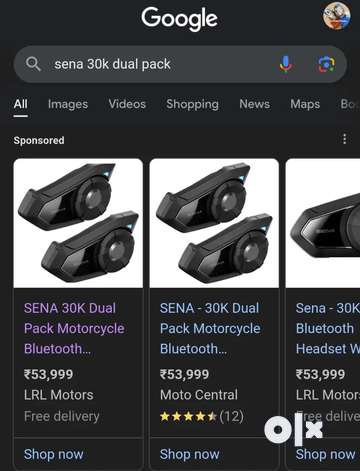View the Moto Central star rating reviews
Viewport: 360px width, 471px height.
click(202, 416)
